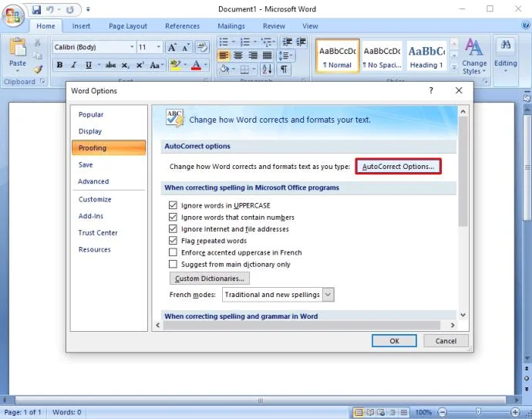The width and height of the screenshot is (532, 419).
Task: Click the Bullets list icon
Action: pos(224,42)
